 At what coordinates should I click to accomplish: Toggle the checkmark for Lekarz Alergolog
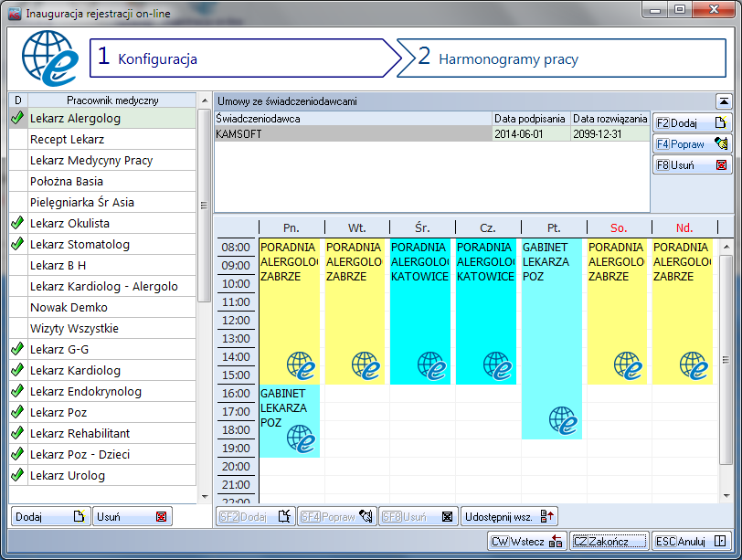(17, 118)
